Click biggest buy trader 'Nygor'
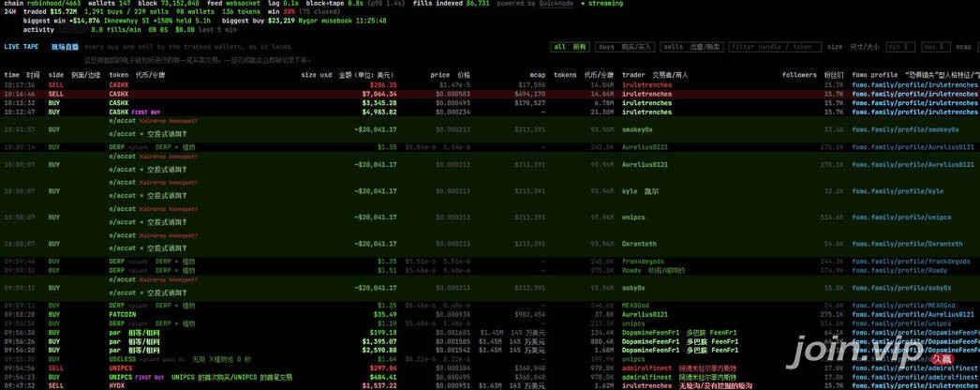980x390 pixels. tap(309, 21)
